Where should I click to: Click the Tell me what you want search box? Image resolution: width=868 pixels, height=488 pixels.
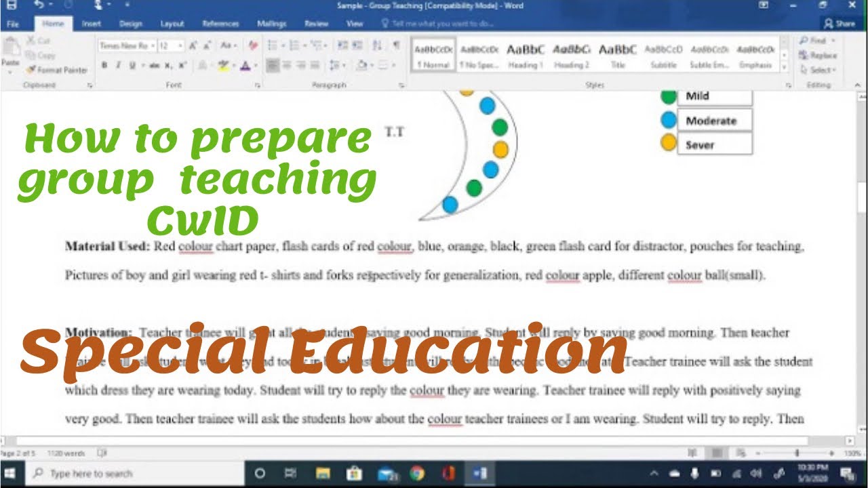tap(443, 23)
